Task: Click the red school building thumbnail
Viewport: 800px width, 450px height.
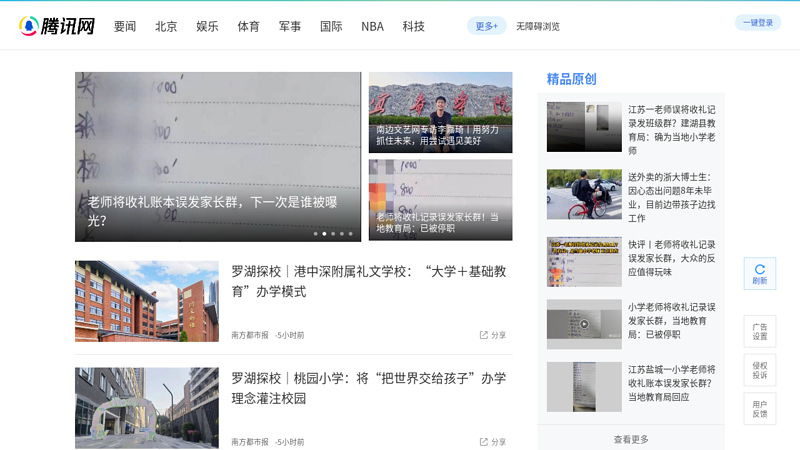Action: click(x=147, y=301)
